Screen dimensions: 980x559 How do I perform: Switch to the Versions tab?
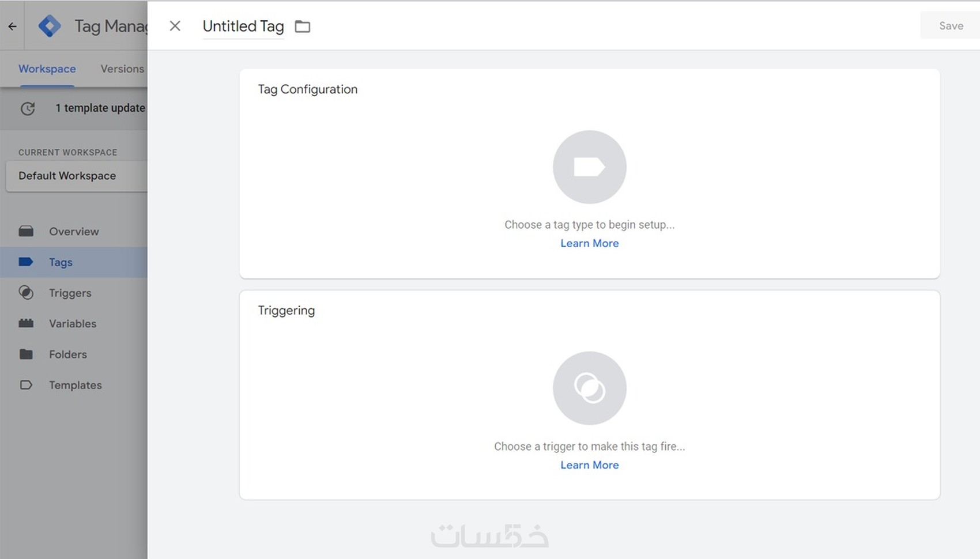[122, 69]
